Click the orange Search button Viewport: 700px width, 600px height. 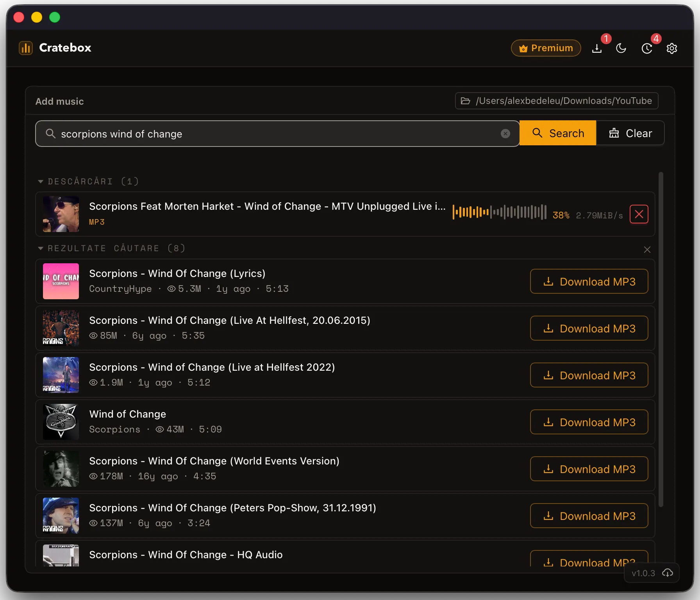pyautogui.click(x=558, y=133)
